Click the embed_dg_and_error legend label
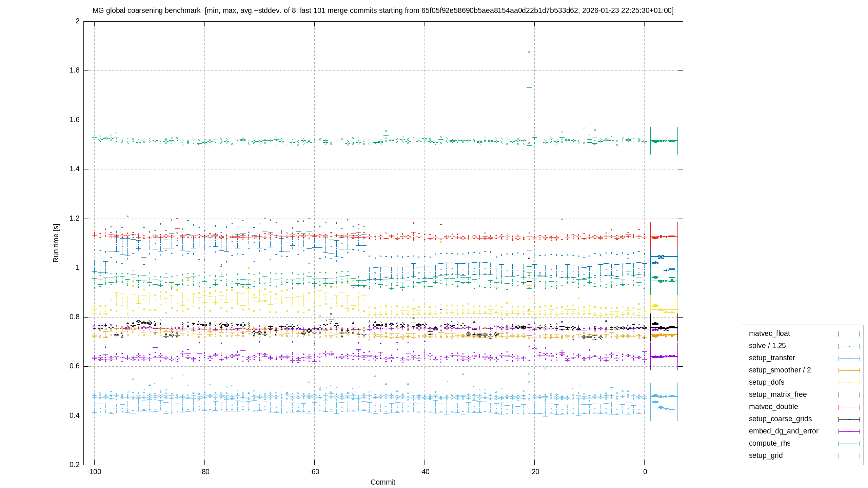The height and width of the screenshot is (488, 868). coord(784,431)
